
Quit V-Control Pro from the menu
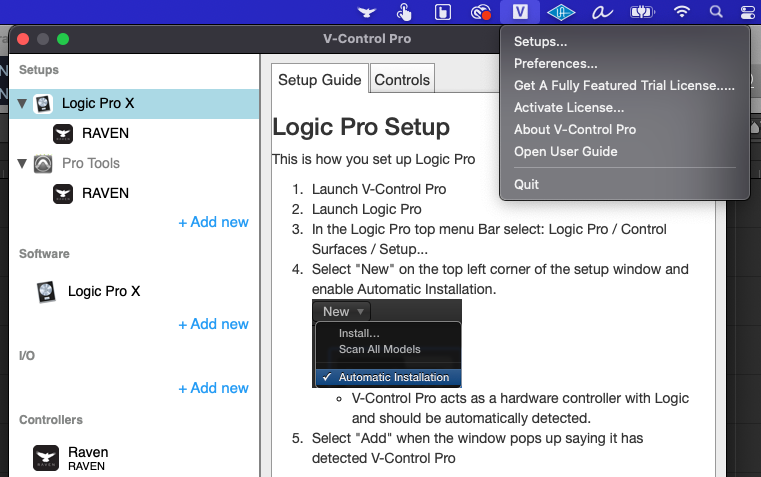pos(527,184)
